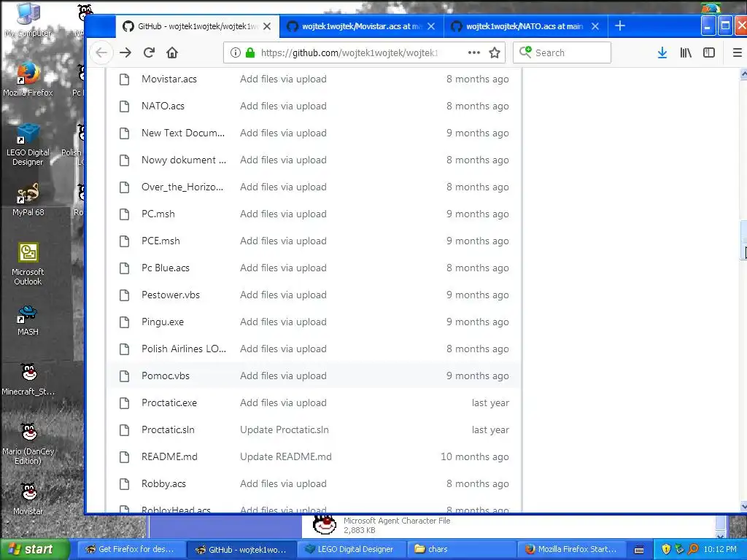Open the Pestower.vbs file link
The height and width of the screenshot is (560, 747).
(170, 295)
